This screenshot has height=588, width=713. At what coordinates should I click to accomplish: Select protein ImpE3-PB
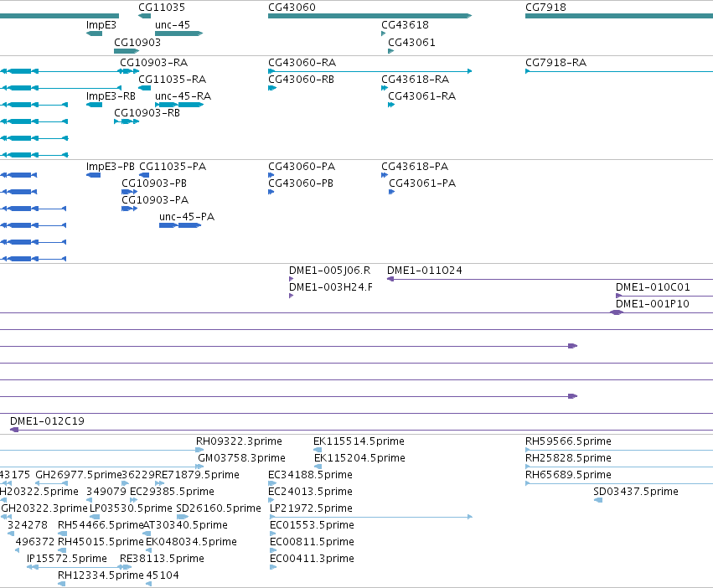(x=110, y=167)
